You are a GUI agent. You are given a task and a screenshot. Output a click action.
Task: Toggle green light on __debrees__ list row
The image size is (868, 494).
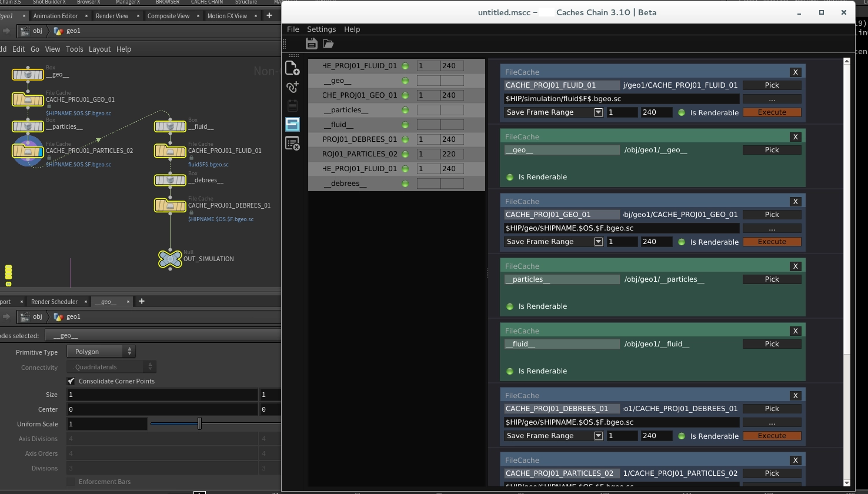tap(405, 183)
